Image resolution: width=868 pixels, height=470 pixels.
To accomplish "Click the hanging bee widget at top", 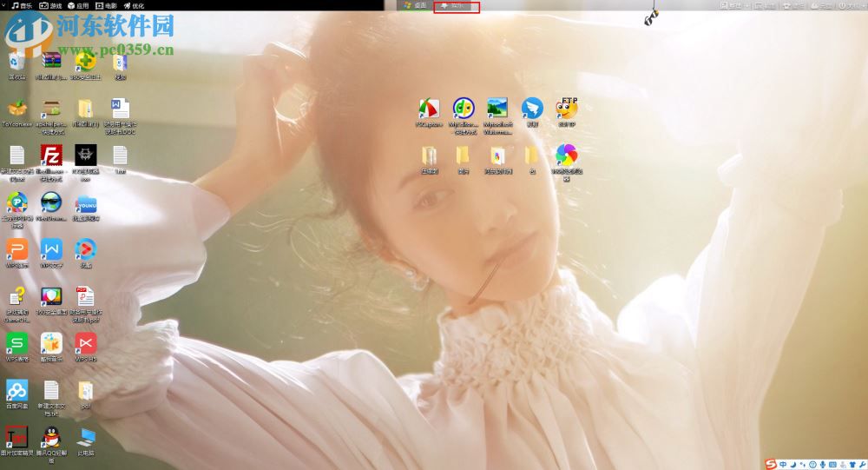I will coord(652,17).
